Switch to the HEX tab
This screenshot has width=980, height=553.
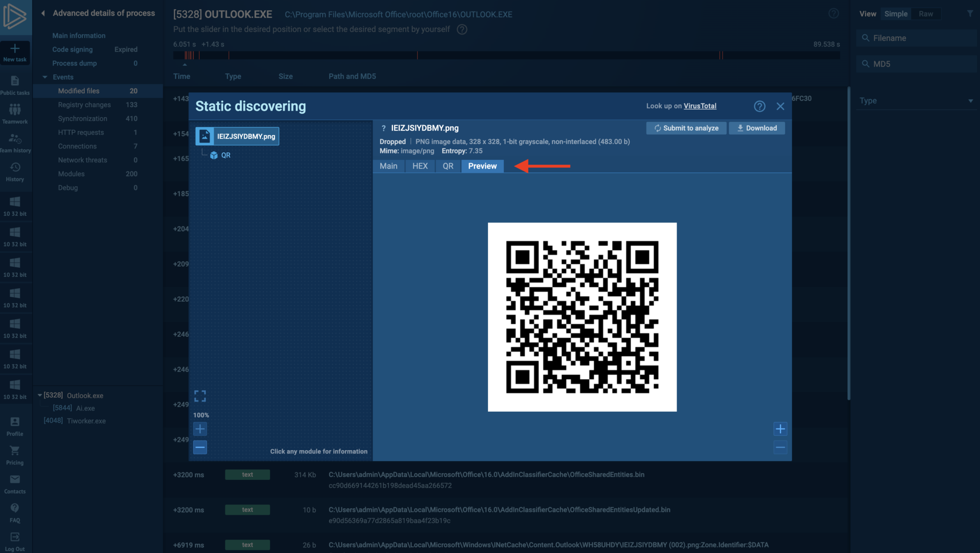tap(420, 166)
